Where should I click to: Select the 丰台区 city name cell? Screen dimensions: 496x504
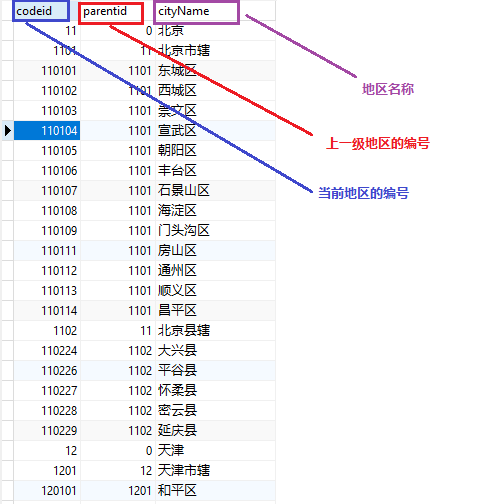point(215,170)
